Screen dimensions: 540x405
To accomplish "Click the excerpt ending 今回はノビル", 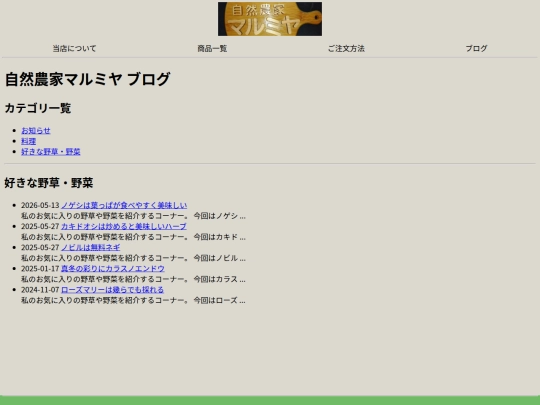I will (133, 258).
